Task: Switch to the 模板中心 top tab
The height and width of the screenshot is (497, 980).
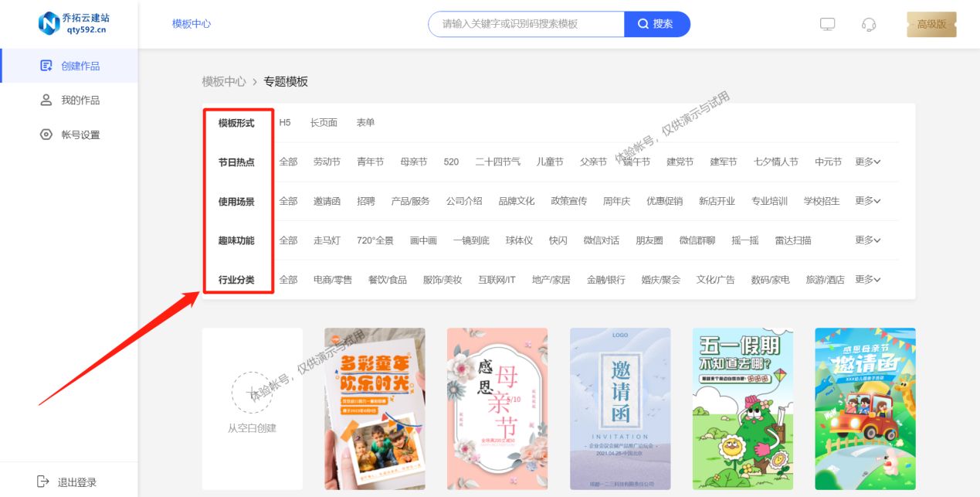Action: pyautogui.click(x=192, y=24)
